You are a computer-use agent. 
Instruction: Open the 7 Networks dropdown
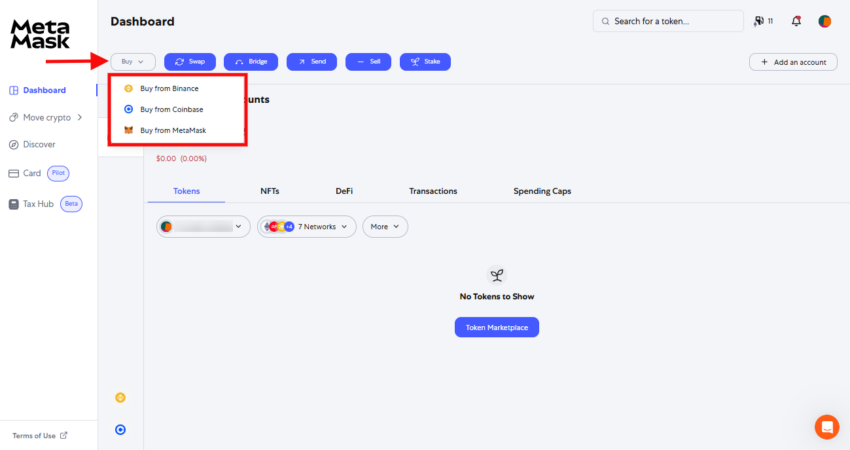click(x=306, y=227)
